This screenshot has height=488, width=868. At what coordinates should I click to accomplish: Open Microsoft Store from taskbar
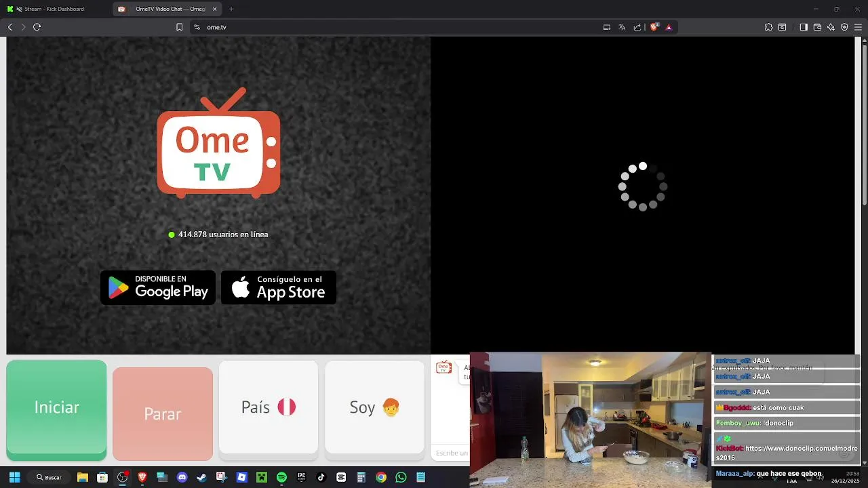tap(102, 477)
